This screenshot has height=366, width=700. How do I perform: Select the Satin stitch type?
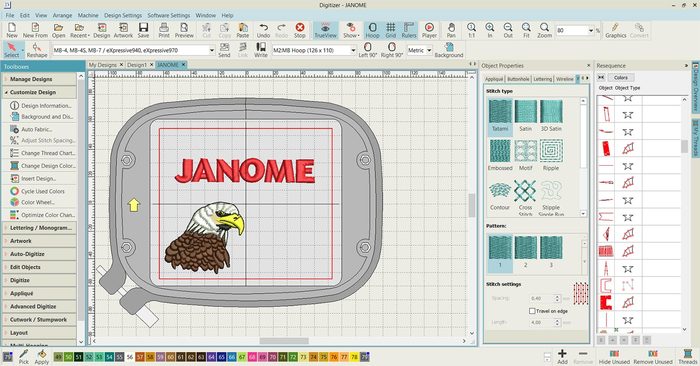pyautogui.click(x=525, y=116)
